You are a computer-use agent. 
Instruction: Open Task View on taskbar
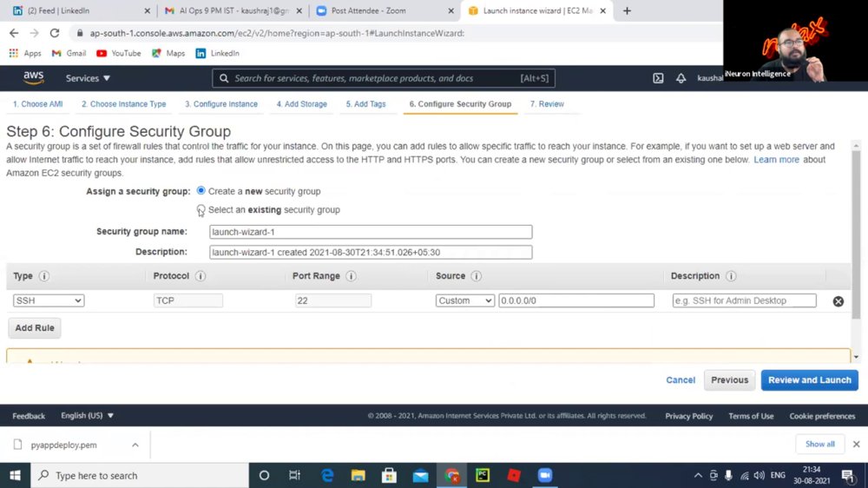(294, 475)
